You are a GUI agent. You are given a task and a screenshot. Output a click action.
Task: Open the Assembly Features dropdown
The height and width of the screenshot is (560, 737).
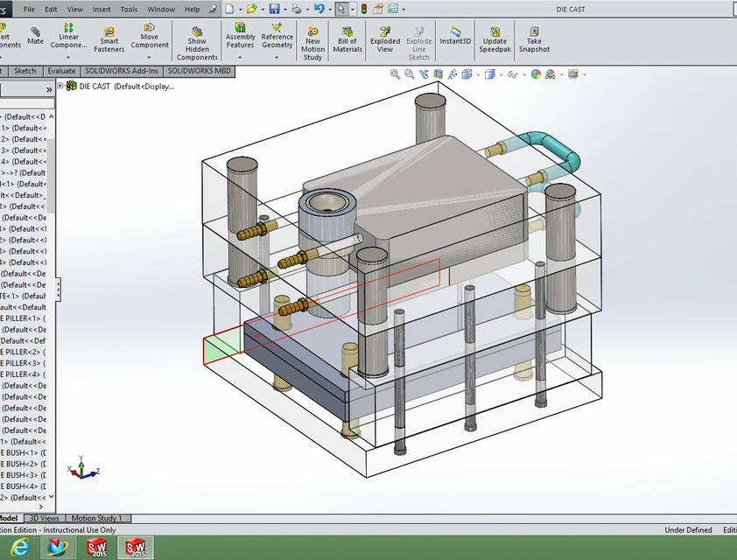click(241, 58)
